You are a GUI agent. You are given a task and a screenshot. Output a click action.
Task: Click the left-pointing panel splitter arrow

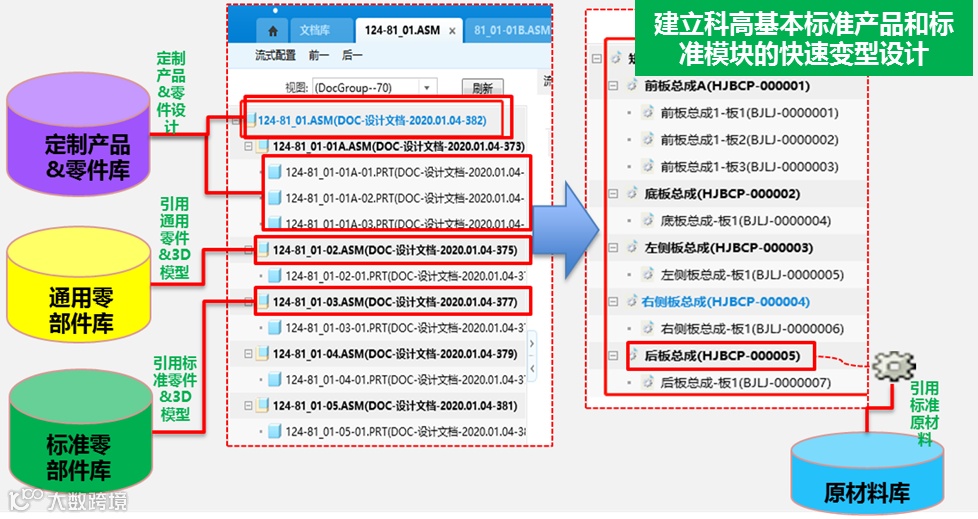532,369
